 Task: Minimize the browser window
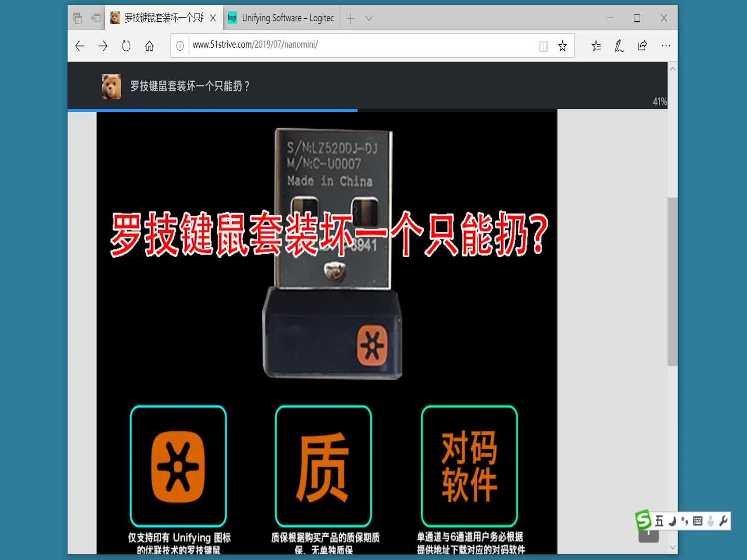(610, 18)
